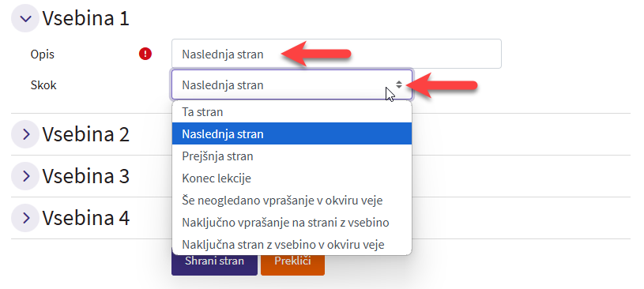Expand the Vsebina 2 section chevron

pos(25,133)
